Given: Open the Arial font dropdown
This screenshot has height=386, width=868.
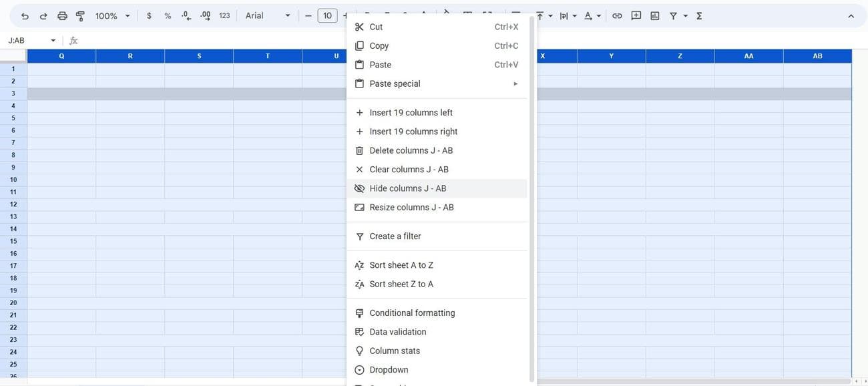Looking at the screenshot, I should point(268,15).
